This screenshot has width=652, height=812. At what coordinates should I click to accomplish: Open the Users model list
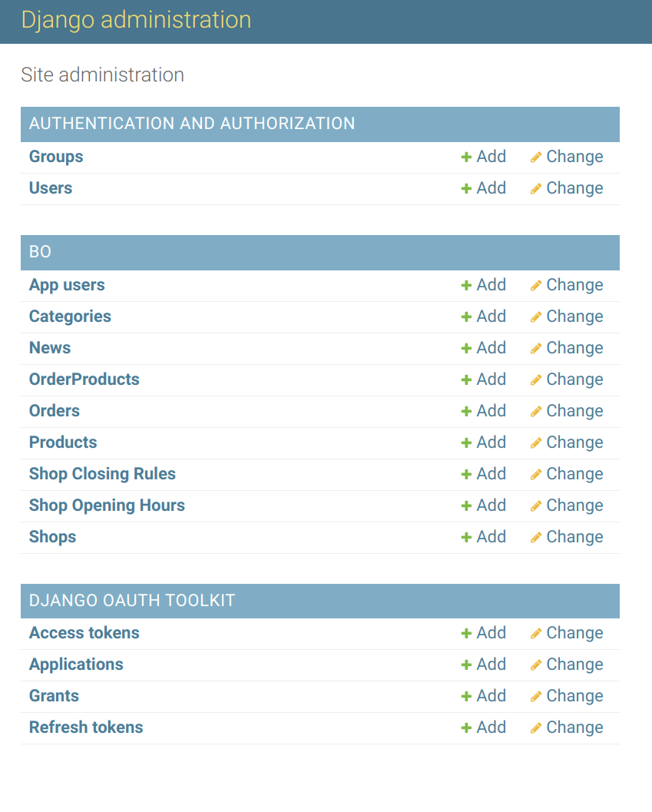tap(50, 188)
